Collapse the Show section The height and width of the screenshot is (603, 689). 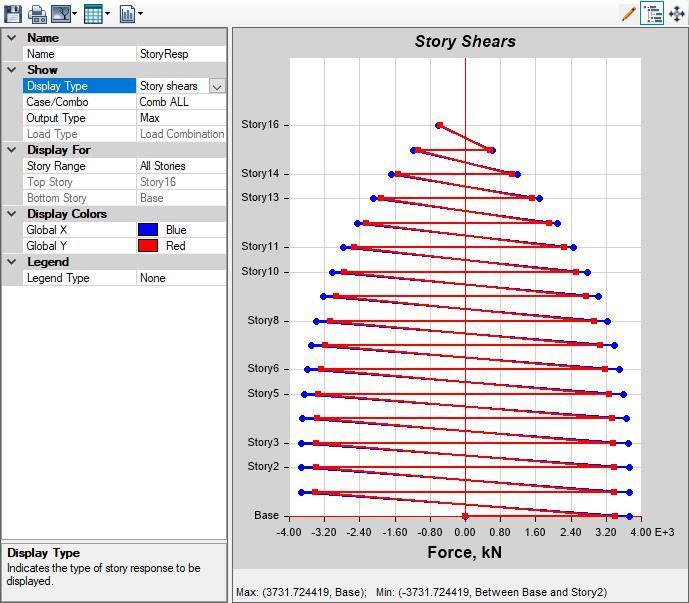[12, 70]
